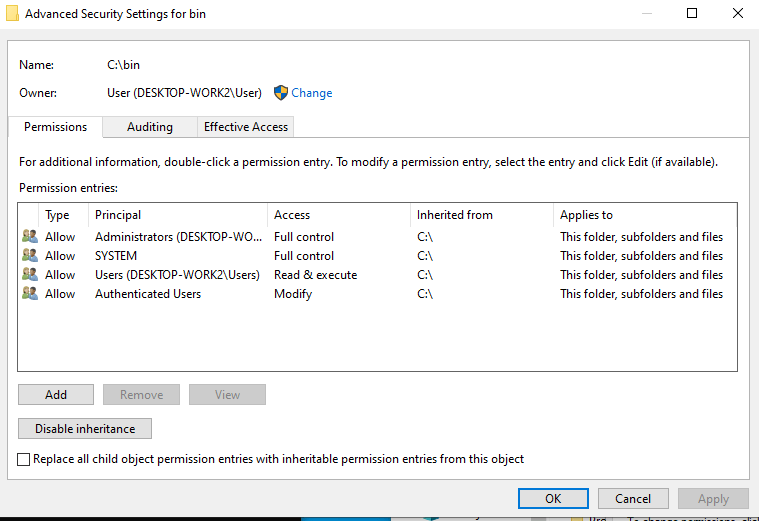
Task: Click the Cancel button
Action: point(633,499)
